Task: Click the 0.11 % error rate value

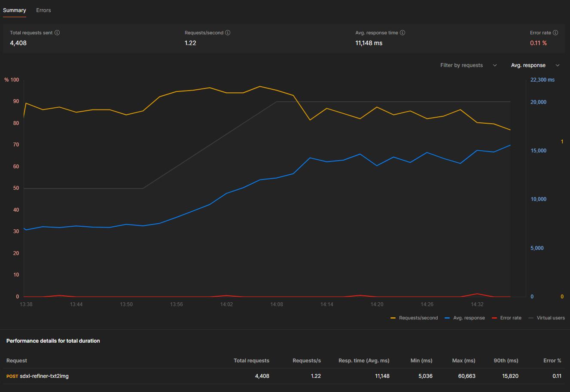Action: point(538,43)
